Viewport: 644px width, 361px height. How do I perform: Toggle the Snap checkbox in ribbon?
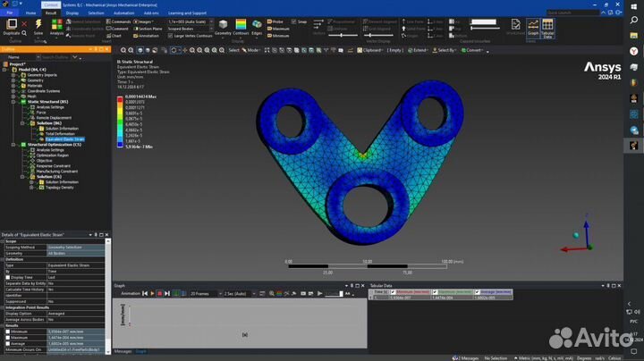tap(293, 21)
